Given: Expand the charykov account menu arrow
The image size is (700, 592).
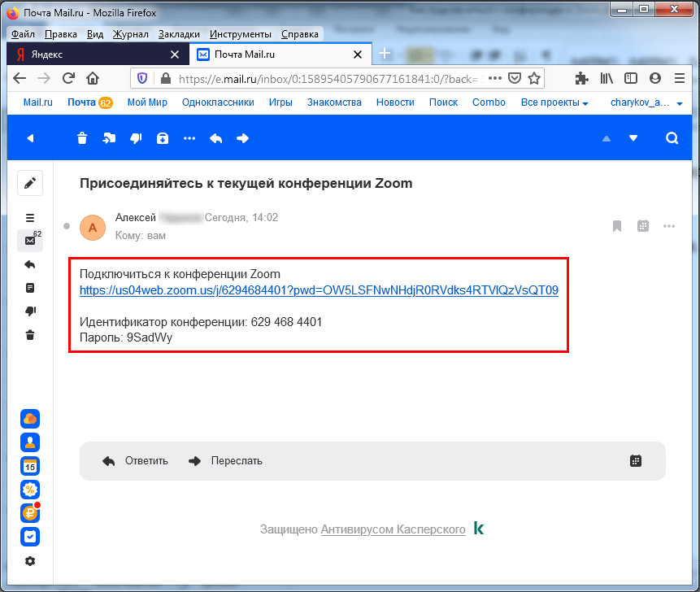Looking at the screenshot, I should [x=679, y=103].
